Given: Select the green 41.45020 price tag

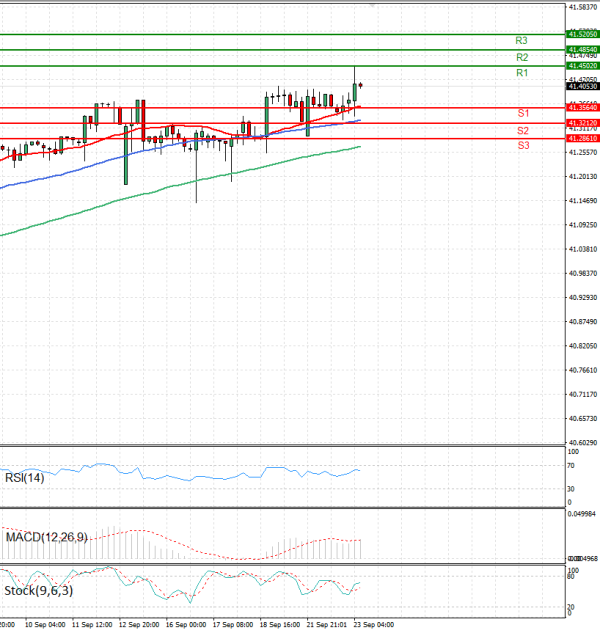Looking at the screenshot, I should (583, 66).
